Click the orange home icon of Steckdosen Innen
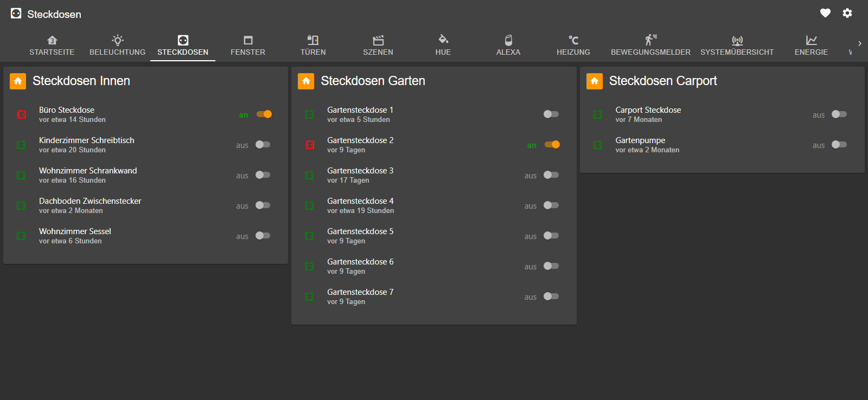The image size is (868, 400). (x=18, y=81)
